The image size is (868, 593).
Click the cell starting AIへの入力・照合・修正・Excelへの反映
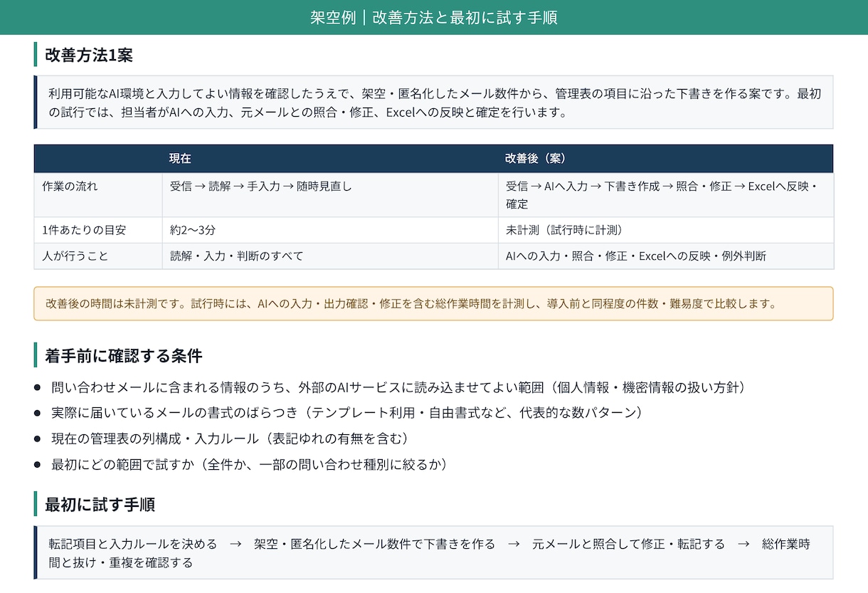point(665,256)
